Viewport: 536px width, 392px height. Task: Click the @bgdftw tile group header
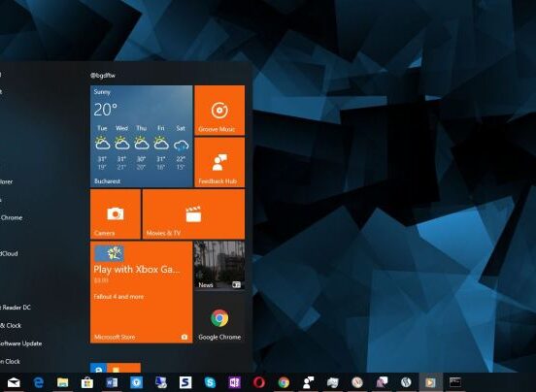[x=103, y=76]
